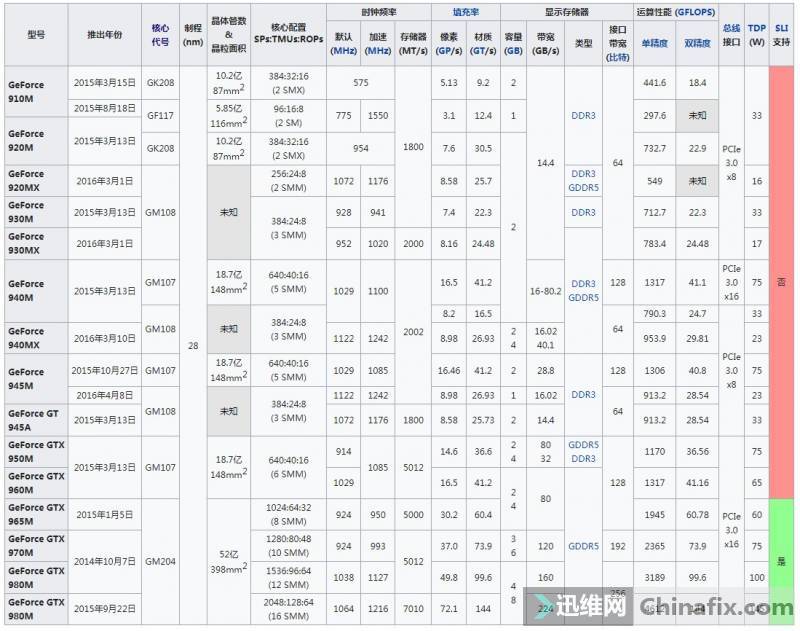The height and width of the screenshot is (631, 800).
Task: Open the GDDR5 link in GeForce 940M row
Action: [x=584, y=297]
